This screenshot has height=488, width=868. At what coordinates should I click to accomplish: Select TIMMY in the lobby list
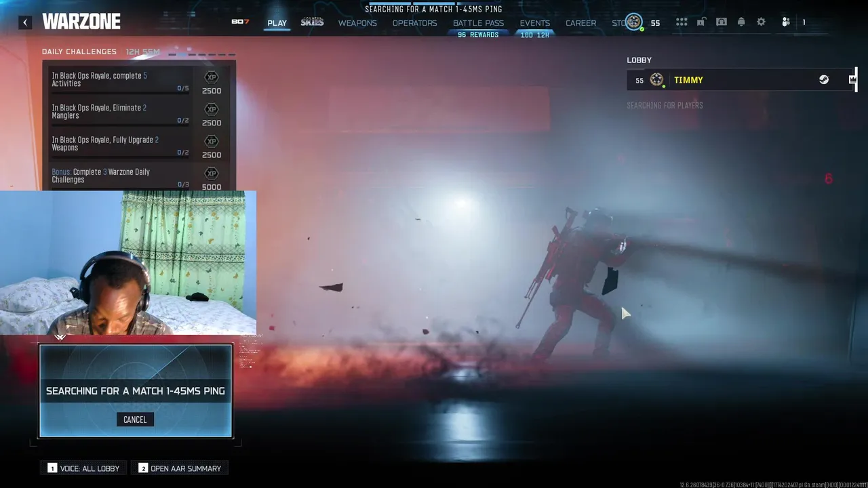741,80
